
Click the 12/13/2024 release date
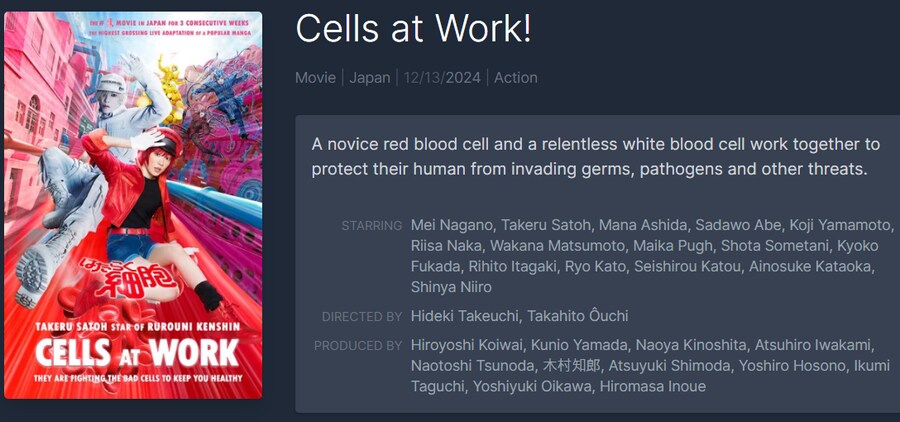point(442,78)
